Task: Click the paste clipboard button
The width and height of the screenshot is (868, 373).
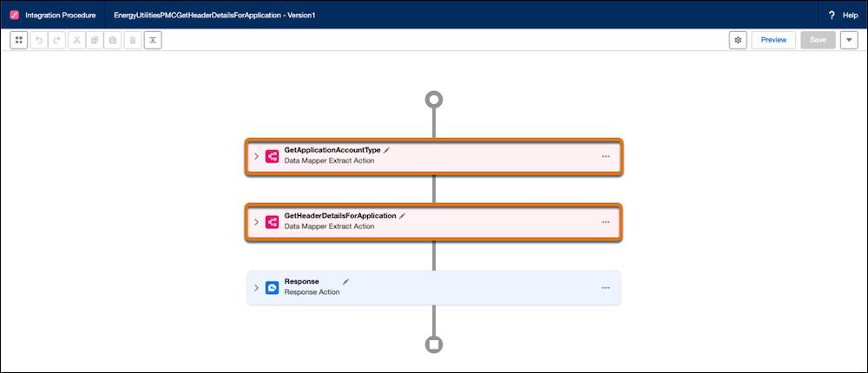Action: (x=112, y=41)
